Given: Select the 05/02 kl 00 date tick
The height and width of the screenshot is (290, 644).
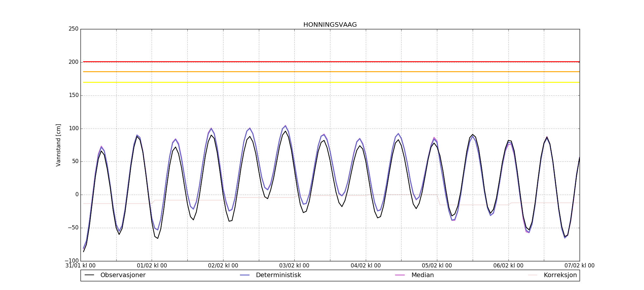Looking at the screenshot, I should 437,266.
